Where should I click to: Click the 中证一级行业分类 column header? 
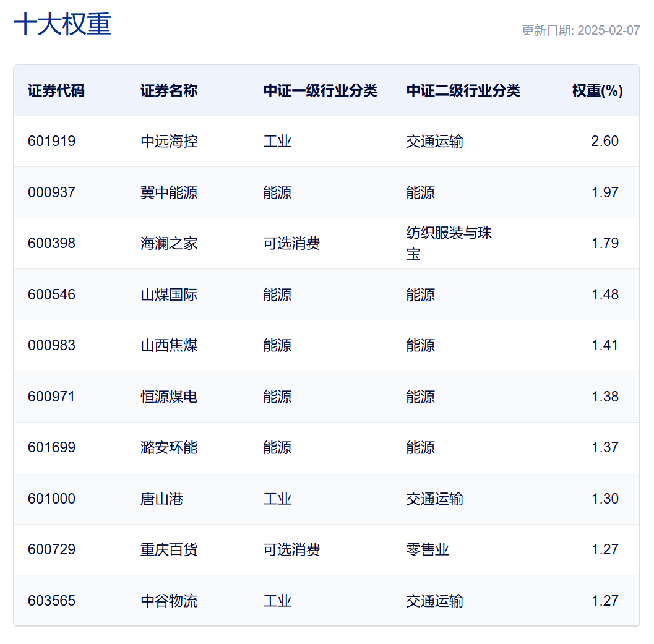tap(320, 90)
